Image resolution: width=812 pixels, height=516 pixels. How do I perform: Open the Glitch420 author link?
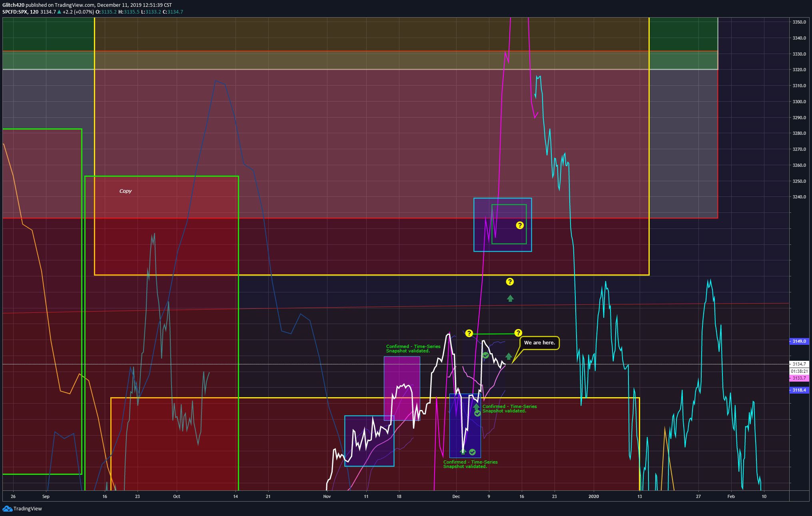pos(13,5)
